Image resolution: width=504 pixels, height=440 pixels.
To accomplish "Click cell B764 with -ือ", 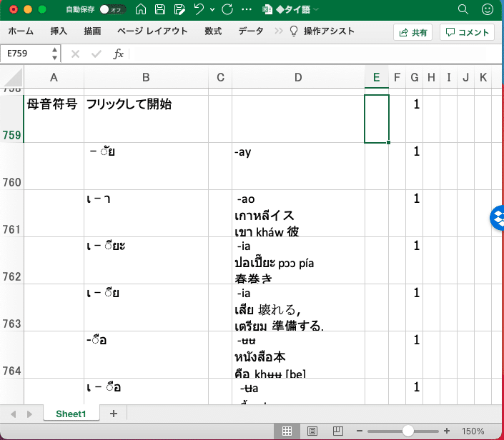I will click(147, 355).
